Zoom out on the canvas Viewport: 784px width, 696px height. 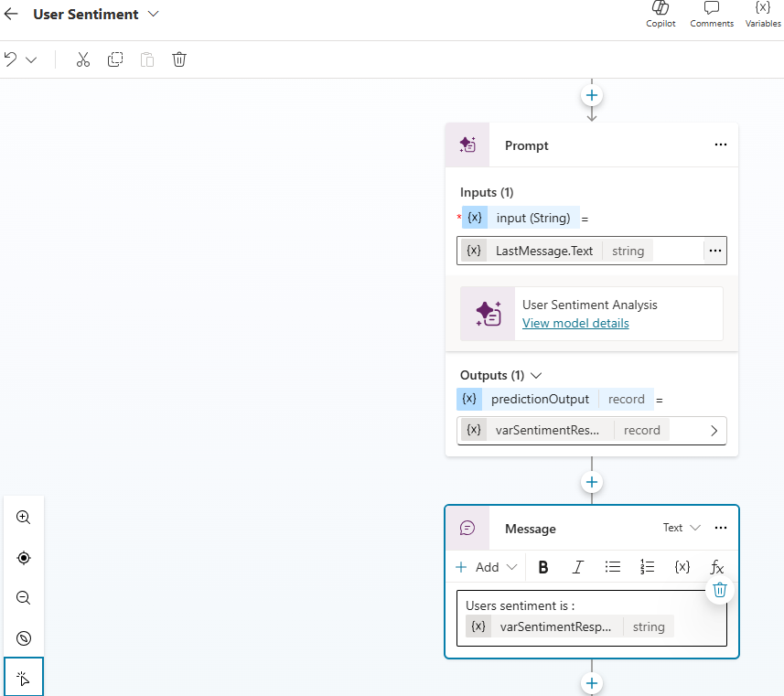pyautogui.click(x=24, y=598)
